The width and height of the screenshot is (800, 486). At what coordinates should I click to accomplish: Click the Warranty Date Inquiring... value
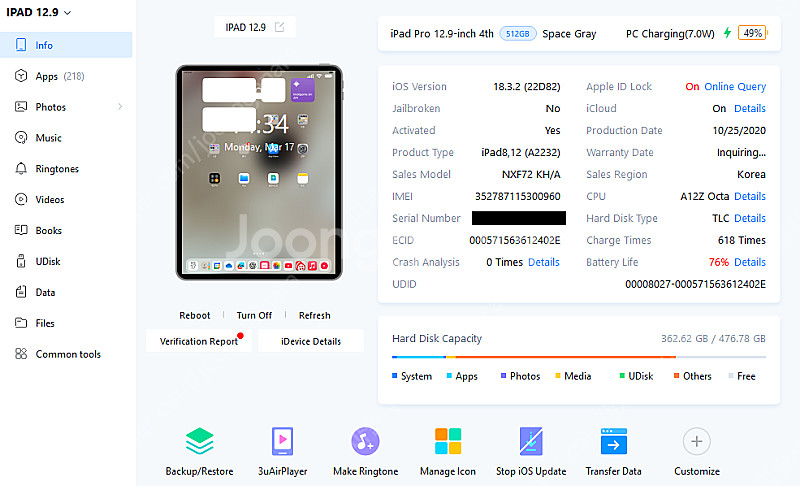pos(741,152)
